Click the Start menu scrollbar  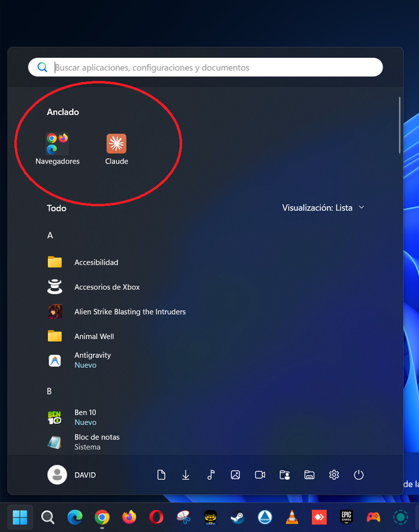[400, 125]
